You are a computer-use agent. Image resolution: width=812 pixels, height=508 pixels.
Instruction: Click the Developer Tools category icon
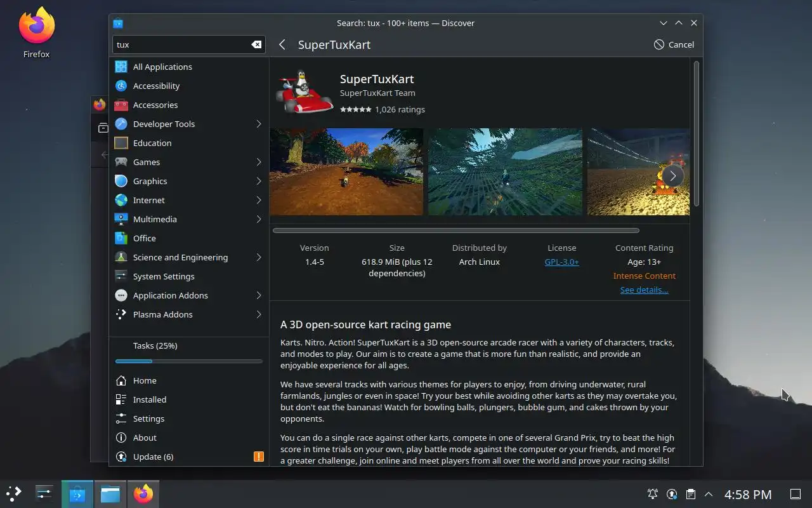click(121, 124)
